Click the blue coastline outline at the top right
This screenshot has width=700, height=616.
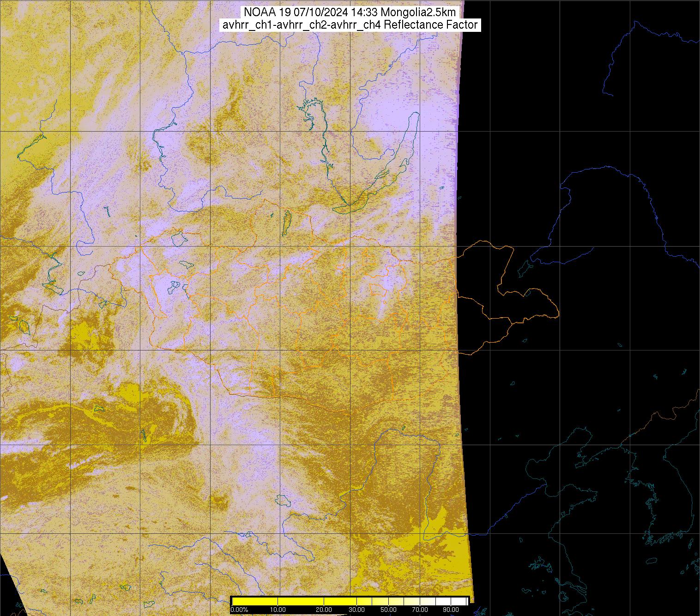click(619, 55)
